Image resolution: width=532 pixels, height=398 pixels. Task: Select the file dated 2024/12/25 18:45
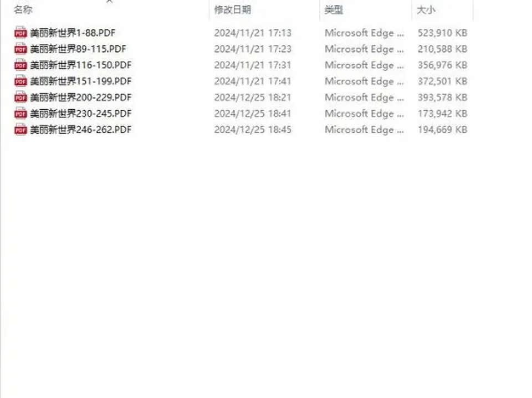253,130
